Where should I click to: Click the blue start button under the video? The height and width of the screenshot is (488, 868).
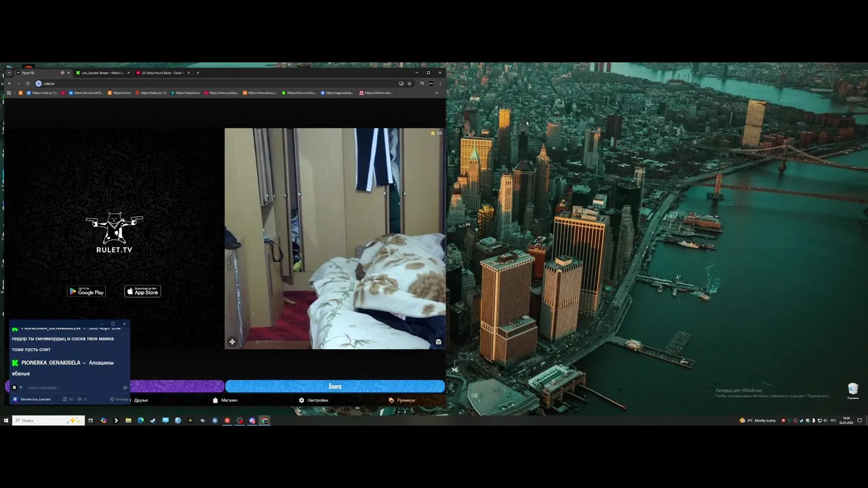coord(335,386)
